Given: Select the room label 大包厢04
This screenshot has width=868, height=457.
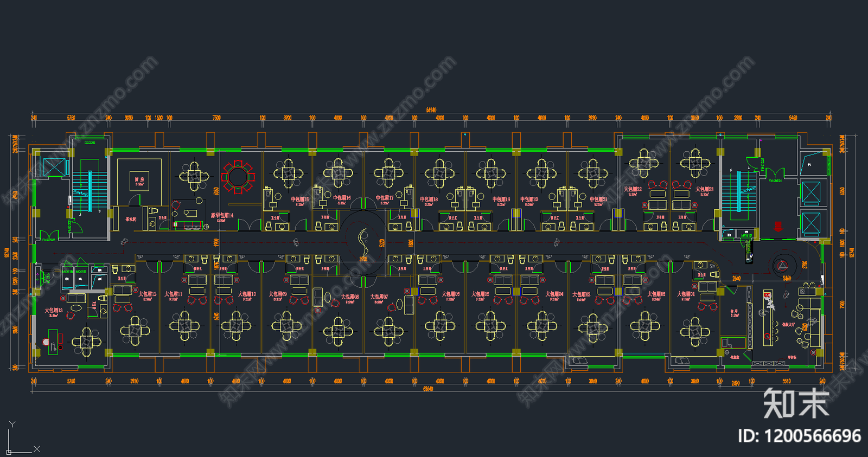Looking at the screenshot, I should (x=554, y=294).
